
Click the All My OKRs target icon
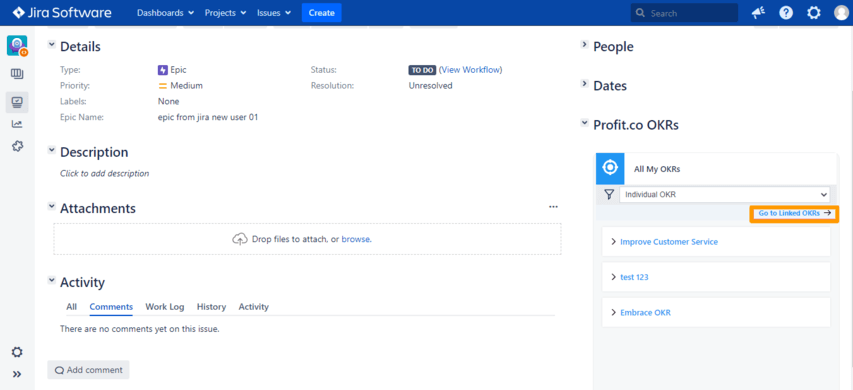[x=610, y=168]
